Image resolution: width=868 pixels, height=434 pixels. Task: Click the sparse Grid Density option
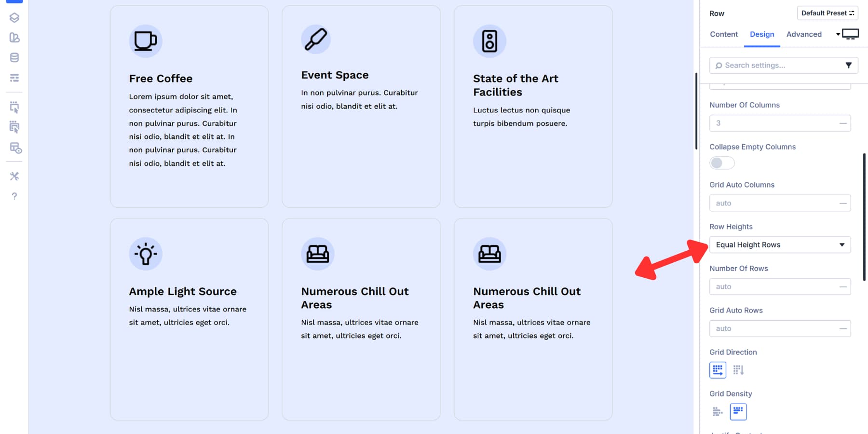point(717,411)
